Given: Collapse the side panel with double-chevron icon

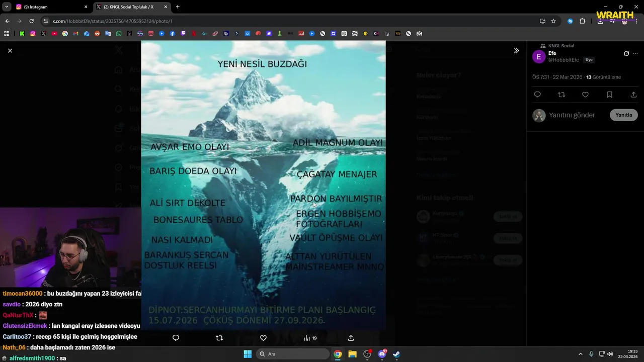Looking at the screenshot, I should tap(516, 51).
